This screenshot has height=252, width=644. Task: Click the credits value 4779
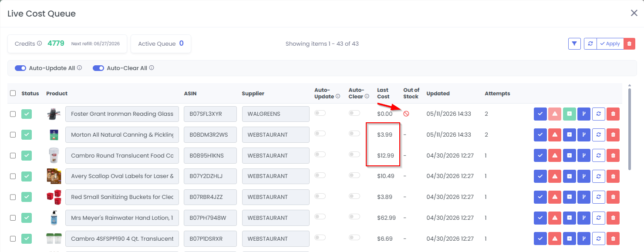56,44
